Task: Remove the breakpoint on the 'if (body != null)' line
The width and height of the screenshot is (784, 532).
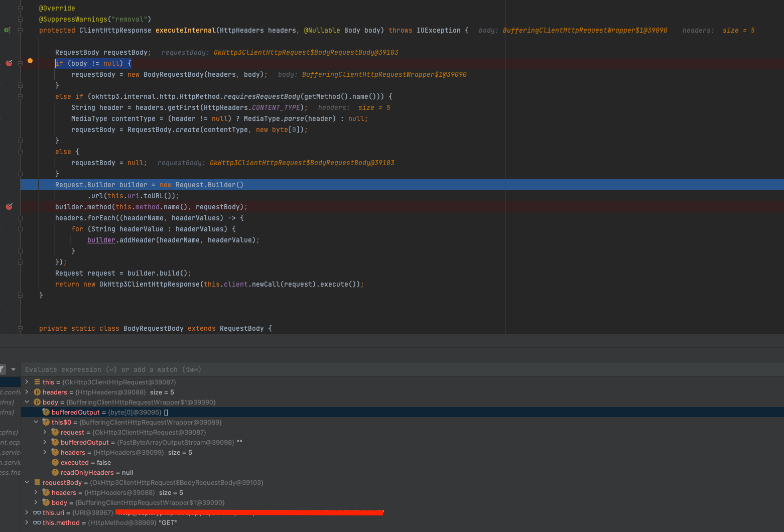Action: (9, 63)
